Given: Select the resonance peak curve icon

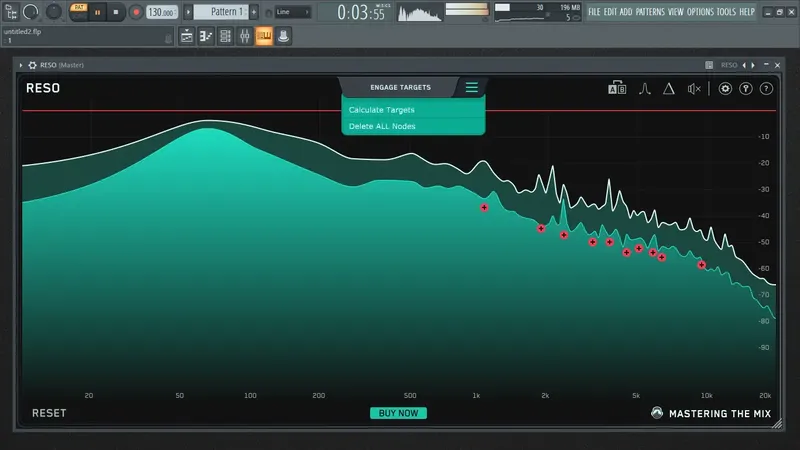Looking at the screenshot, I should pos(645,89).
